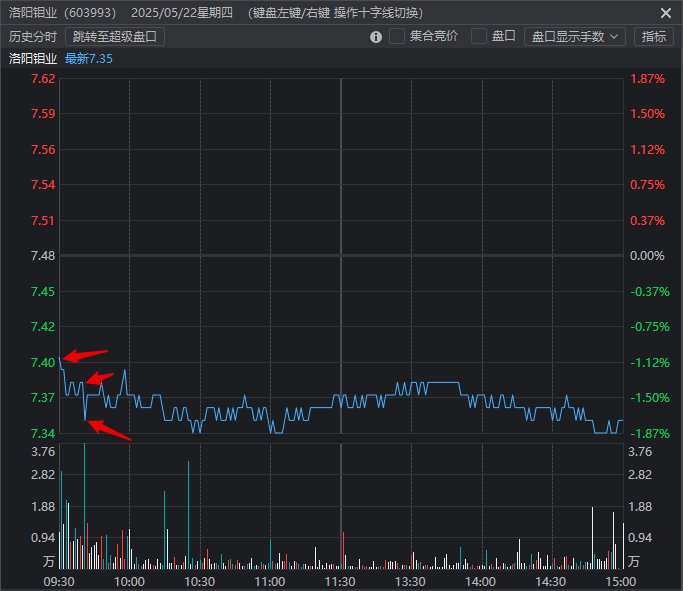Click the tallest cyan volume bar
This screenshot has width=683, height=591.
(x=84, y=500)
